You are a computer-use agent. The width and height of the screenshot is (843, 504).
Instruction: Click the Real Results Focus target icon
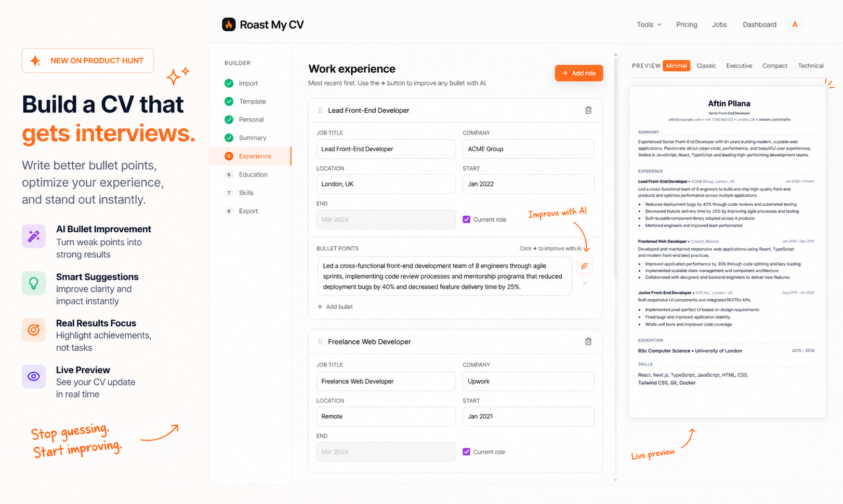pos(34,330)
